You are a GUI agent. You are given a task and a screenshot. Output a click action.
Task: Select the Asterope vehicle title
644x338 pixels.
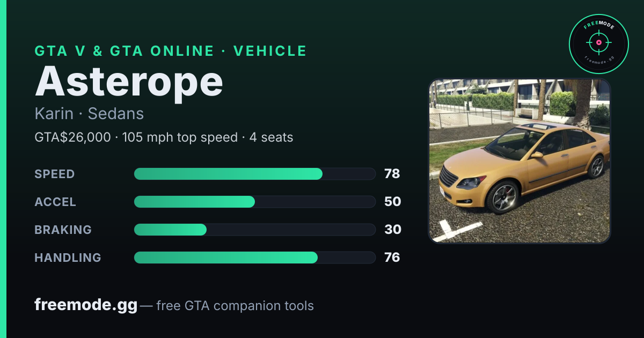tap(129, 82)
